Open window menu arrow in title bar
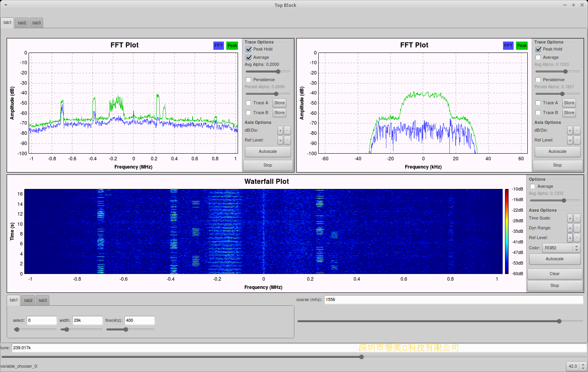The width and height of the screenshot is (588, 372). tap(5, 5)
